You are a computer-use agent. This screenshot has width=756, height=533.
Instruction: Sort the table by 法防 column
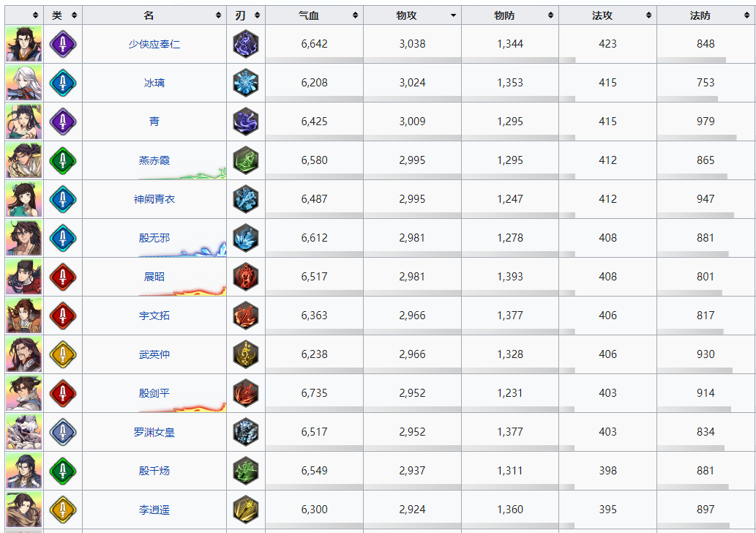[x=706, y=15]
